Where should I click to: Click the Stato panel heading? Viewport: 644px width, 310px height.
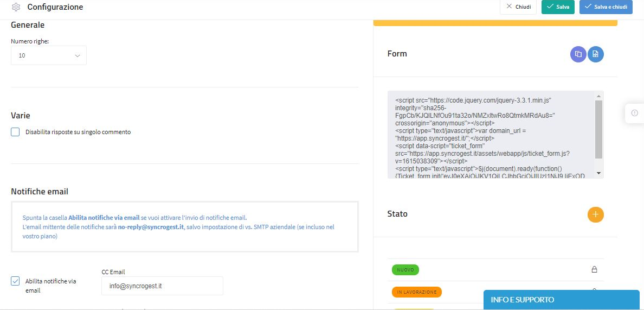(x=397, y=214)
